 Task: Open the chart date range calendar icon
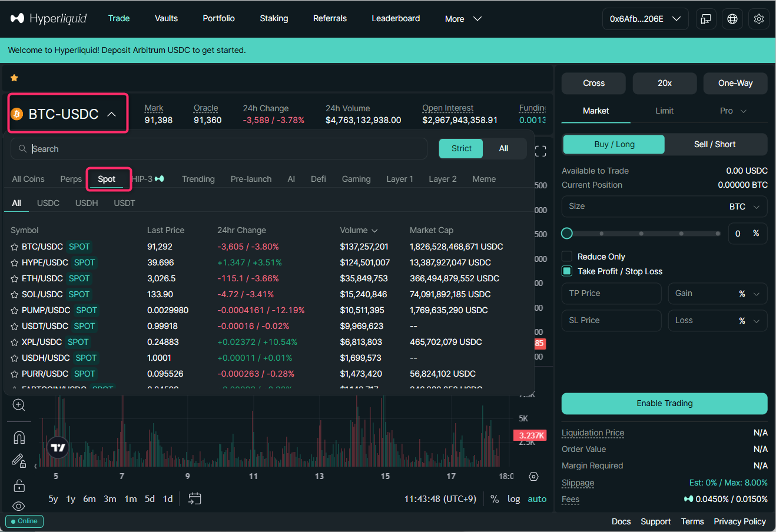(x=194, y=498)
